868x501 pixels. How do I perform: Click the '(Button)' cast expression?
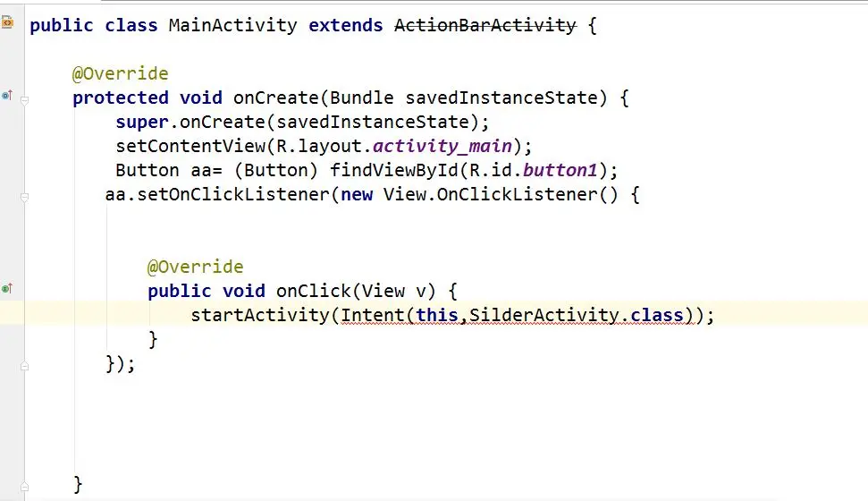click(x=275, y=171)
